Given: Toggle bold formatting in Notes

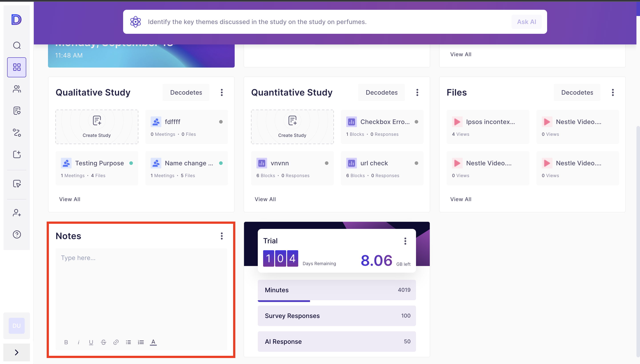Looking at the screenshot, I should pos(66,342).
